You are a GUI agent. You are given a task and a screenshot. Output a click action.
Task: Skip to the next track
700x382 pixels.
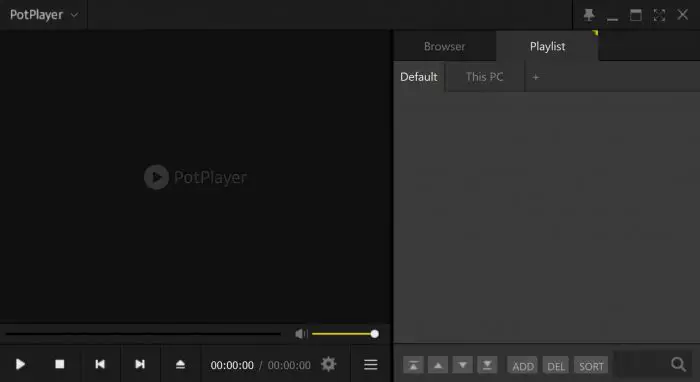[x=140, y=364]
